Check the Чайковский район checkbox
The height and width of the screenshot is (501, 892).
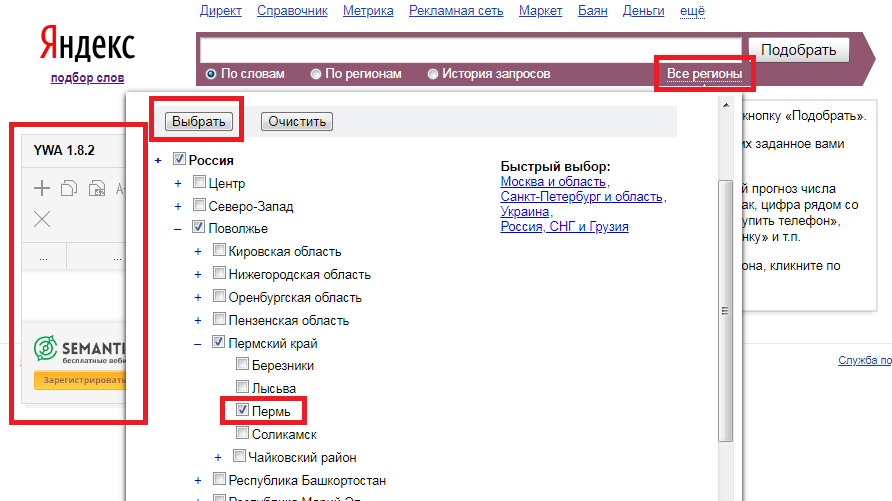(x=239, y=456)
